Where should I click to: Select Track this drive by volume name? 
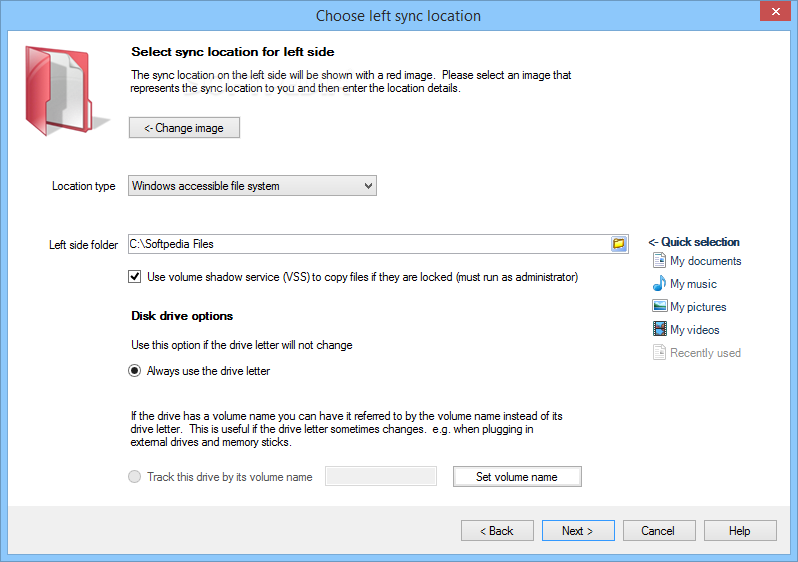click(134, 477)
